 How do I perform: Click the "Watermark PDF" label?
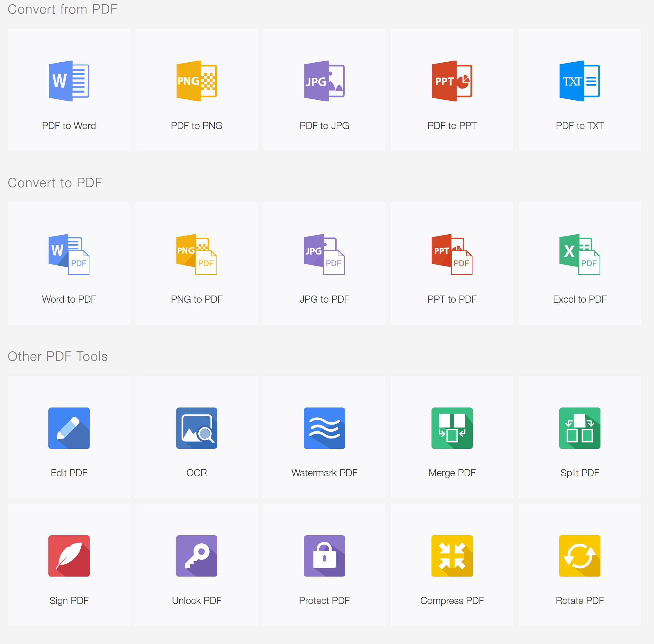pos(324,473)
